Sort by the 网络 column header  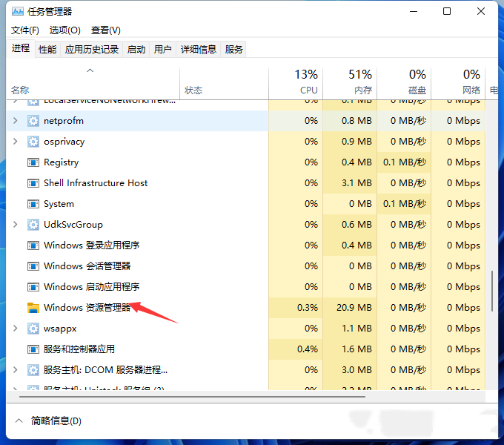coord(458,83)
